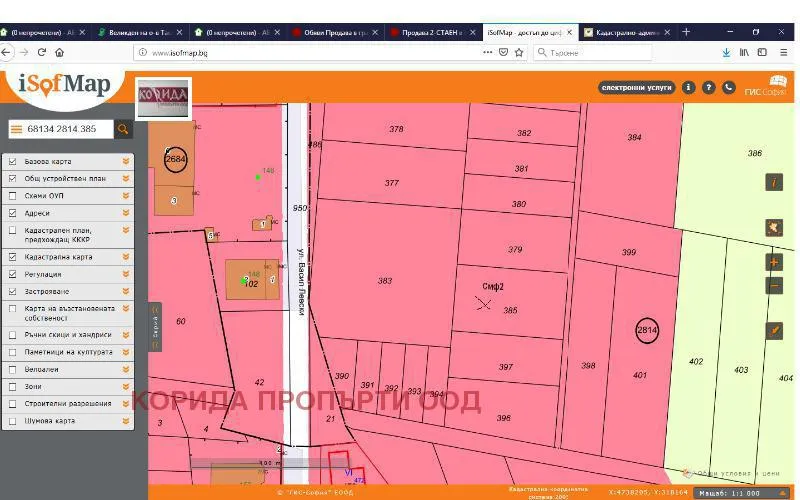Click the cadastral ID search input field
This screenshot has width=800, height=500.
68,129
